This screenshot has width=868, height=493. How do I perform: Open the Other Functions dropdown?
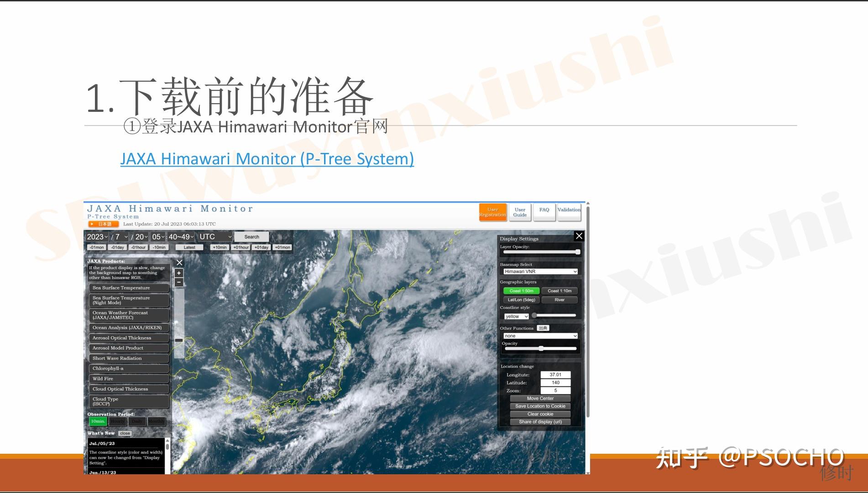(540, 336)
